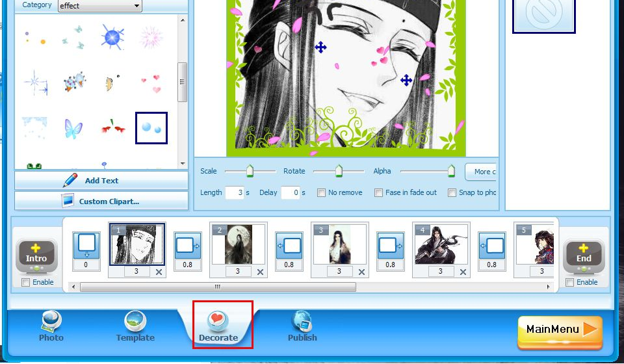Adjust the Alpha slider handle
624x364 pixels.
451,171
